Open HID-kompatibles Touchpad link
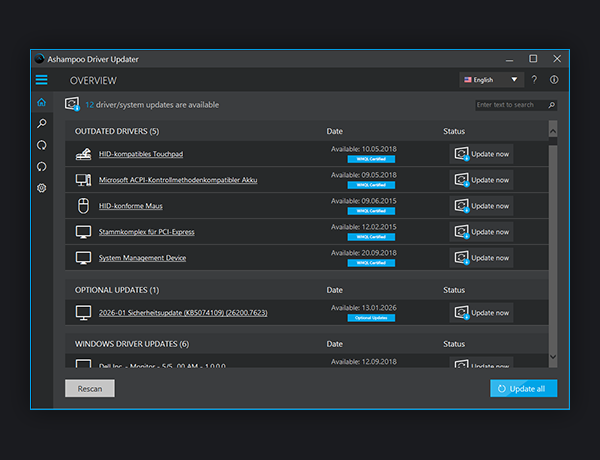600x460 pixels. 141,154
